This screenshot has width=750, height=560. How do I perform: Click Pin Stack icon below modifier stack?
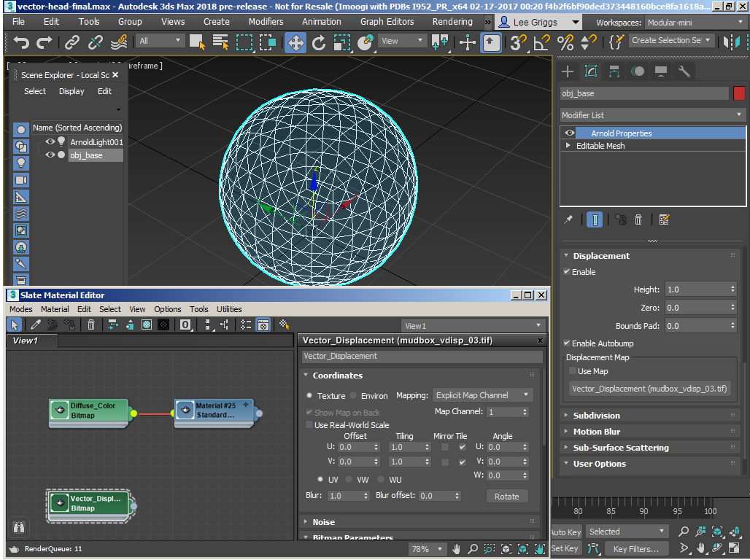click(x=568, y=219)
